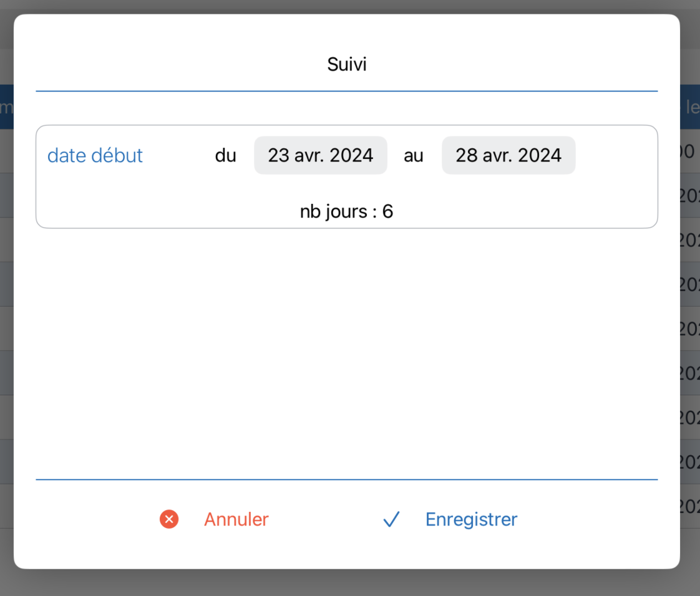Dismiss dialog by clicking dimmed top background
The image size is (700, 596).
click(350, 6)
